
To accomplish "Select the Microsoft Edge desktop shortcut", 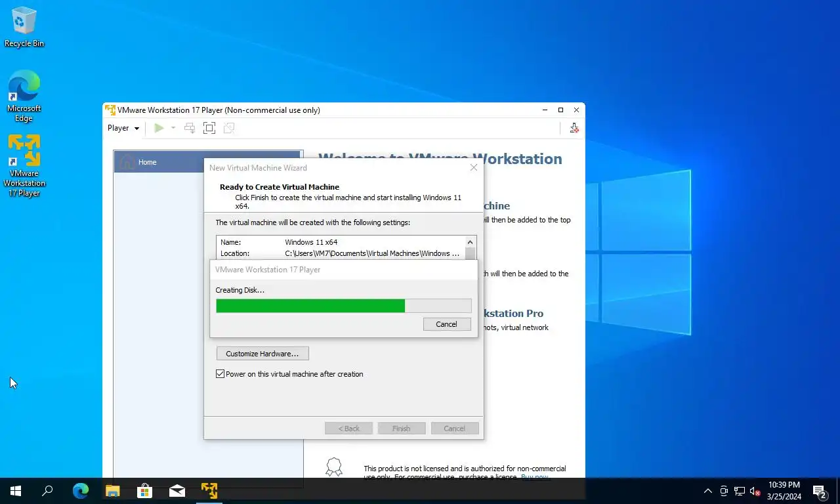I will (x=24, y=96).
